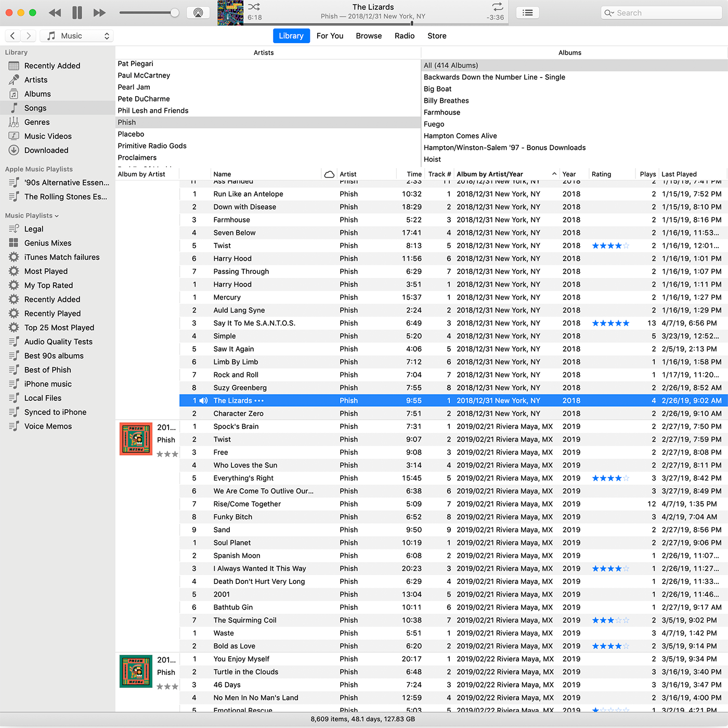Go back with the left chevron

pos(12,36)
